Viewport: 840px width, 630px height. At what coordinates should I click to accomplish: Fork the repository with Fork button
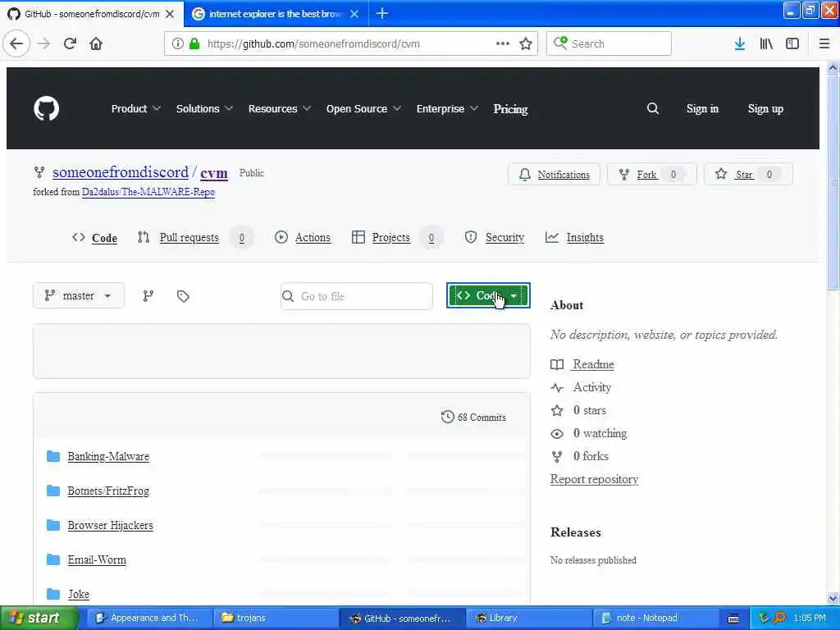pos(651,174)
